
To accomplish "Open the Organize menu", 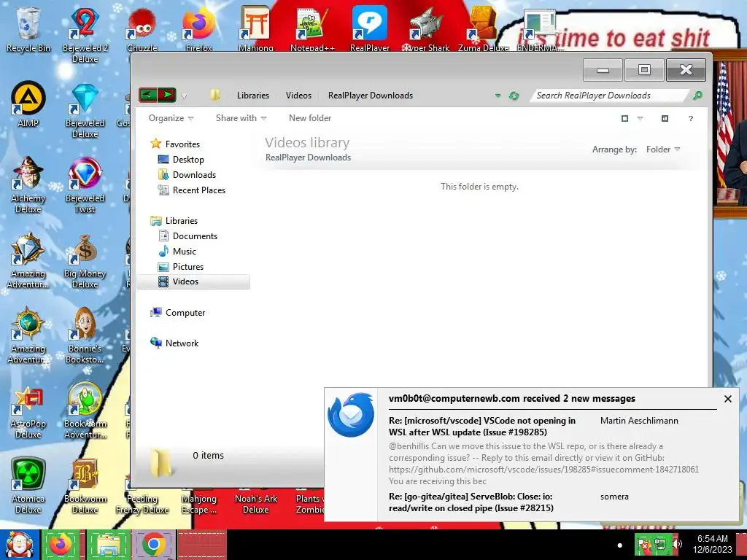I will click(x=171, y=118).
